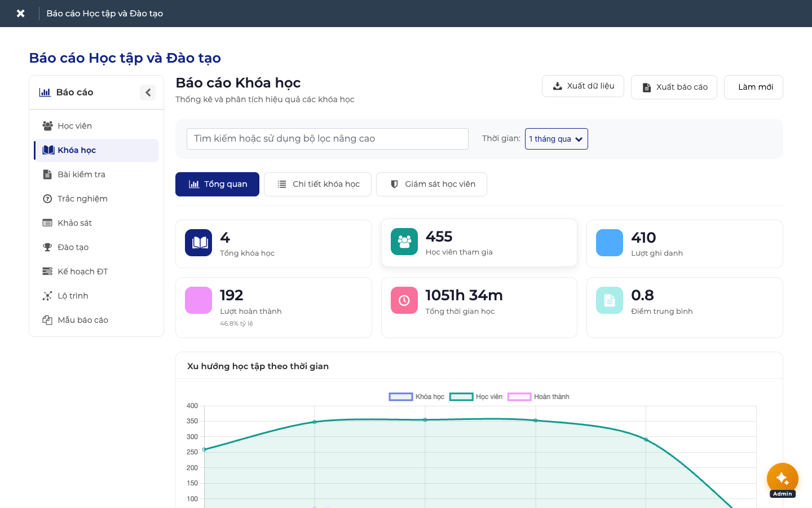Select Khảo sát in sidebar

pyautogui.click(x=96, y=223)
